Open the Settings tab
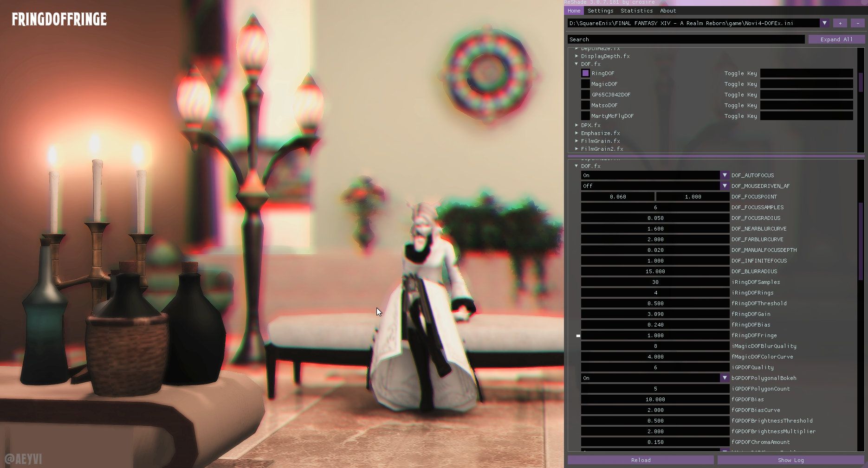The width and height of the screenshot is (868, 468). coord(600,11)
